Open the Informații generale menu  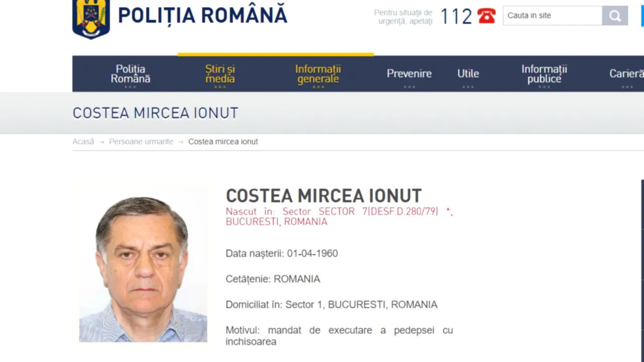point(317,73)
